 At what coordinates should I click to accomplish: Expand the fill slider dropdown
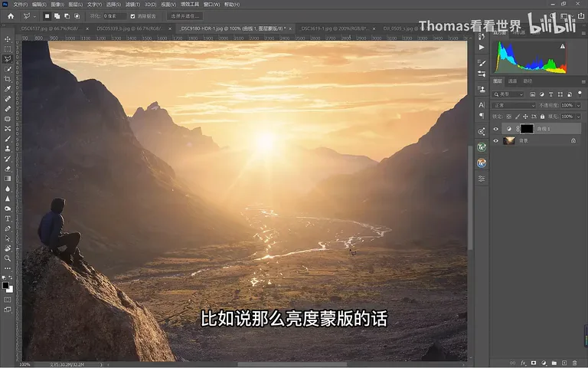pyautogui.click(x=578, y=117)
